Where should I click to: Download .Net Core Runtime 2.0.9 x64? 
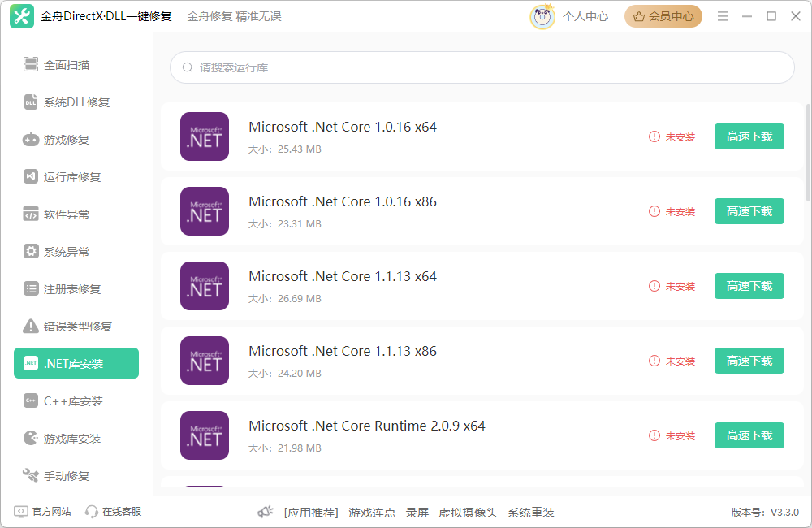pyautogui.click(x=749, y=435)
